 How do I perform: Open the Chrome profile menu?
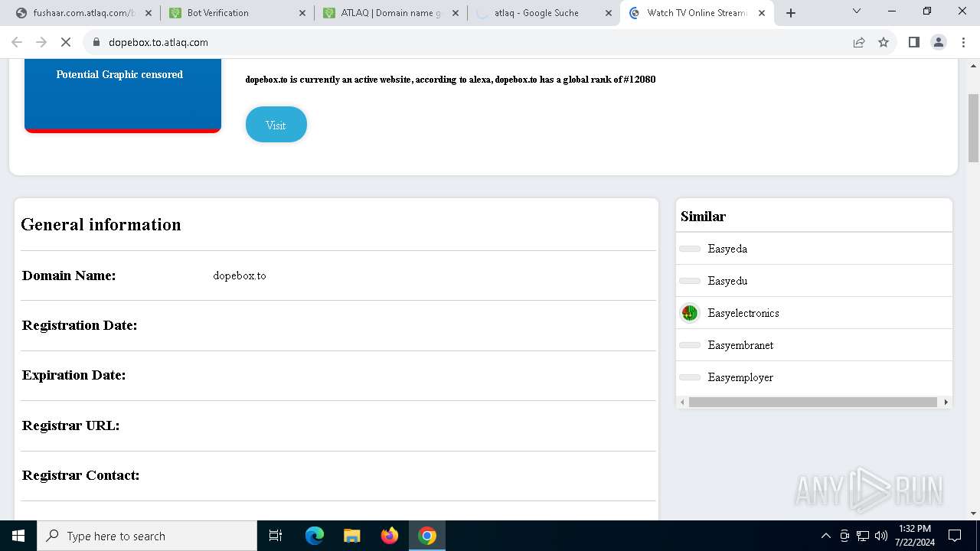tap(939, 42)
